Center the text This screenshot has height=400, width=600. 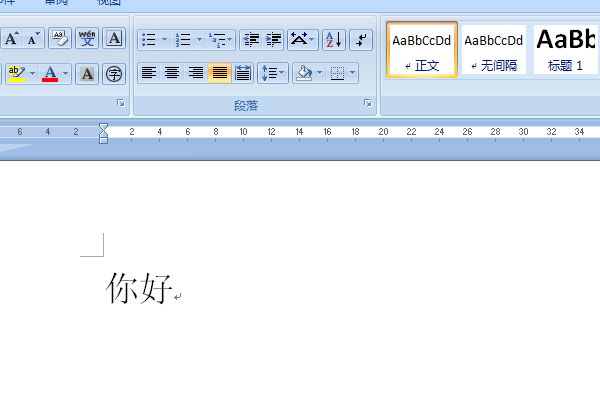click(172, 73)
